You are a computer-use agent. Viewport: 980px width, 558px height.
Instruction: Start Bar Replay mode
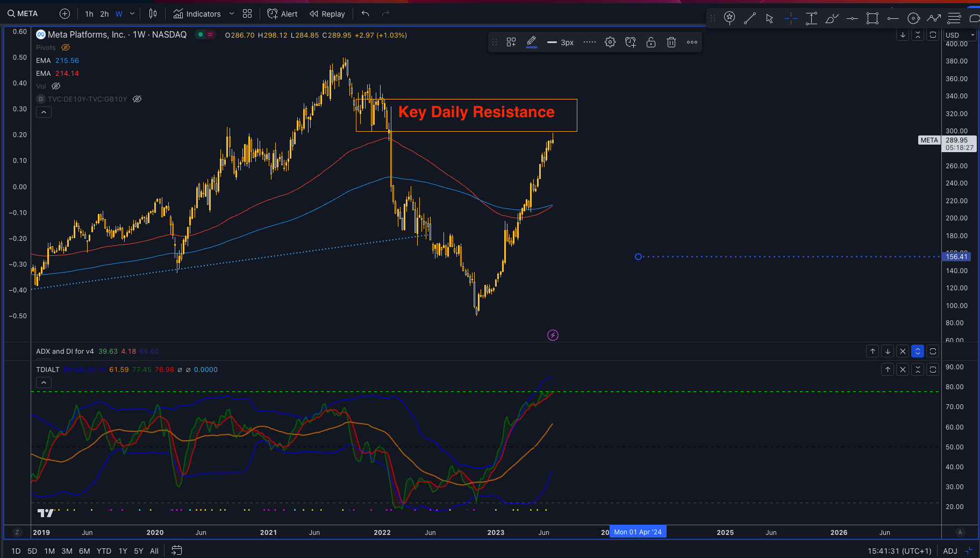[327, 14]
